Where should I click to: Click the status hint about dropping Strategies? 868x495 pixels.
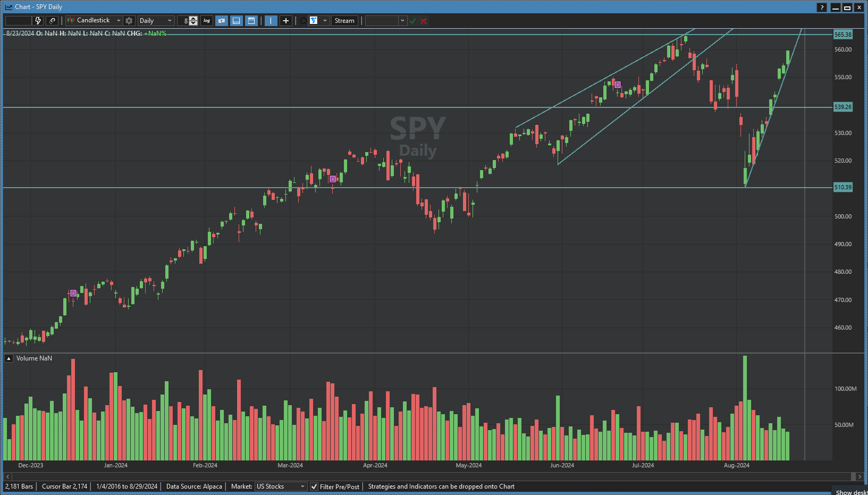coord(441,486)
